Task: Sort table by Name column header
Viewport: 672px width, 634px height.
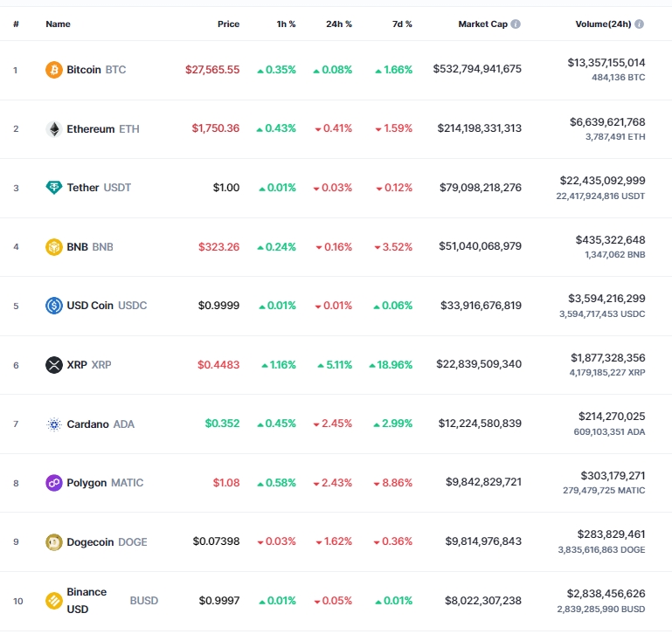Action: (x=58, y=24)
